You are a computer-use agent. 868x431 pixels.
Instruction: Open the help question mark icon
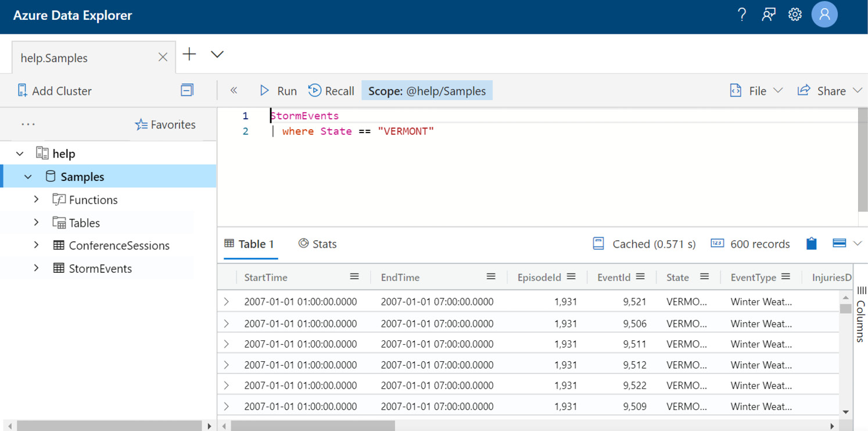coord(741,15)
